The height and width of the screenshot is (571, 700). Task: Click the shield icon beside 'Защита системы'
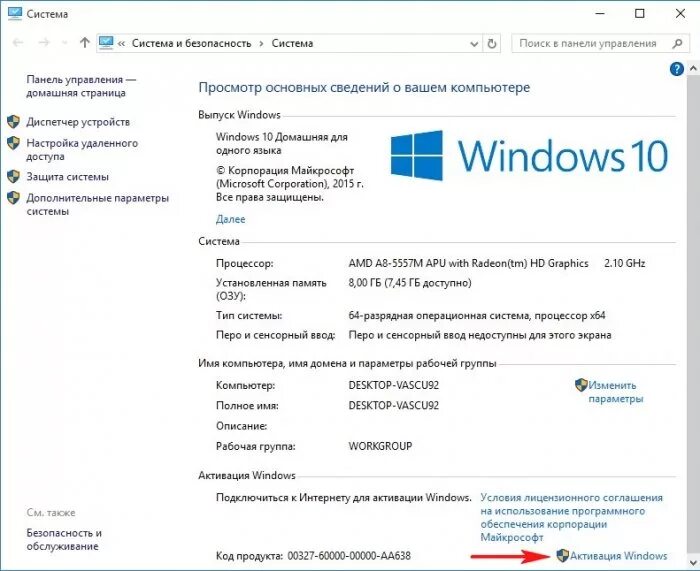click(x=14, y=176)
